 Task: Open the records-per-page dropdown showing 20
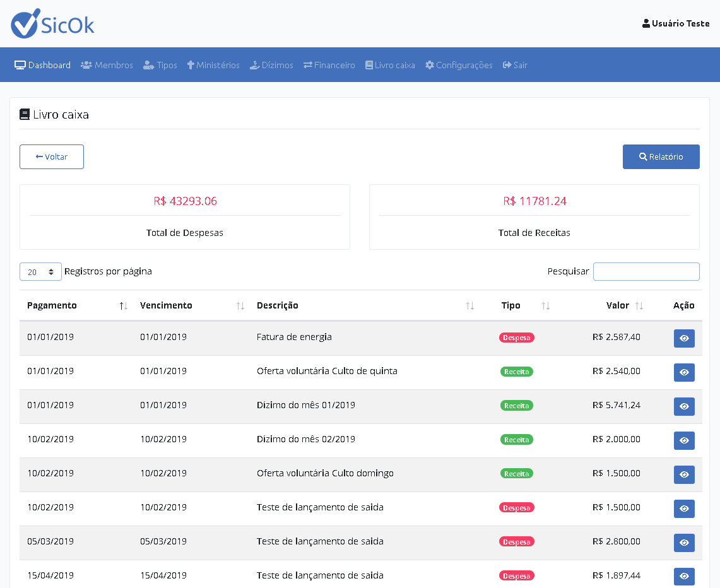(x=40, y=272)
